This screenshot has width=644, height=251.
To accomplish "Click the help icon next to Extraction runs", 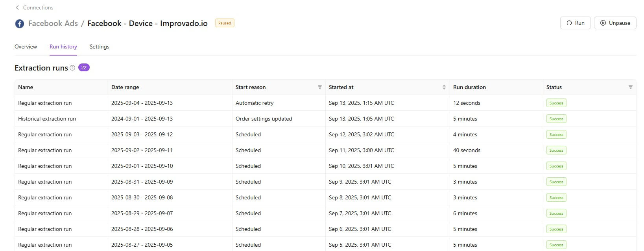I will pos(72,68).
